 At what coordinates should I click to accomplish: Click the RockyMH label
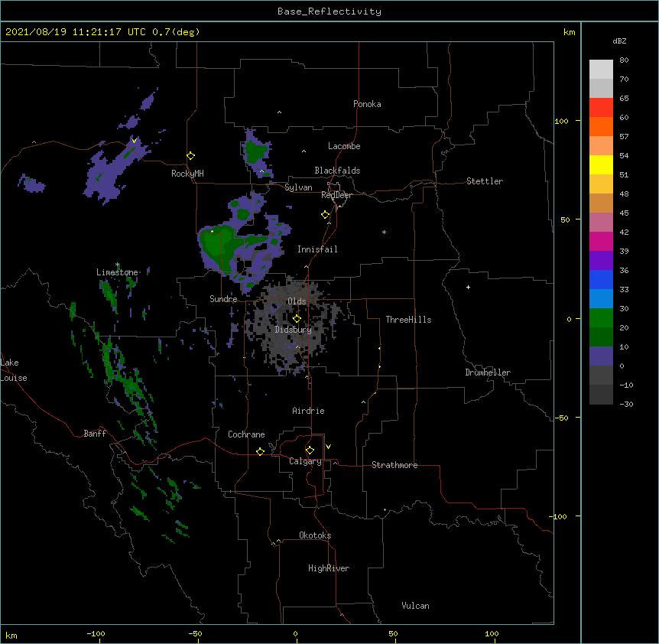[187, 174]
